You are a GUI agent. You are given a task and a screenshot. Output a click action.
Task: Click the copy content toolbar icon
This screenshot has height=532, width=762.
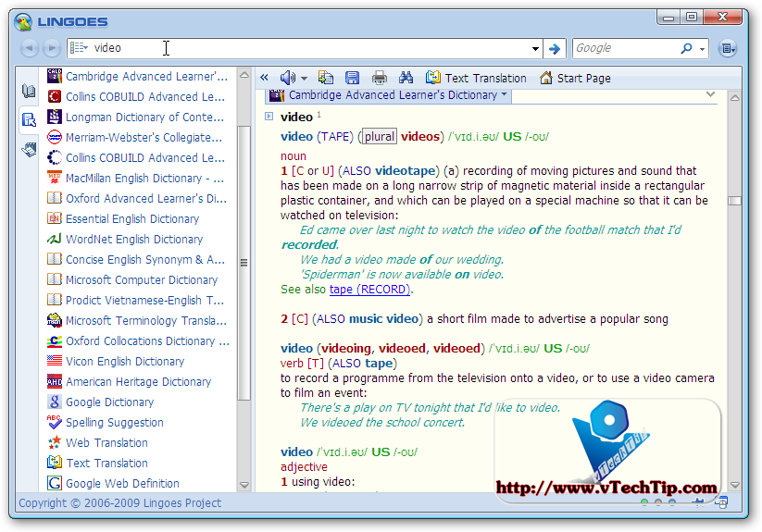[326, 77]
